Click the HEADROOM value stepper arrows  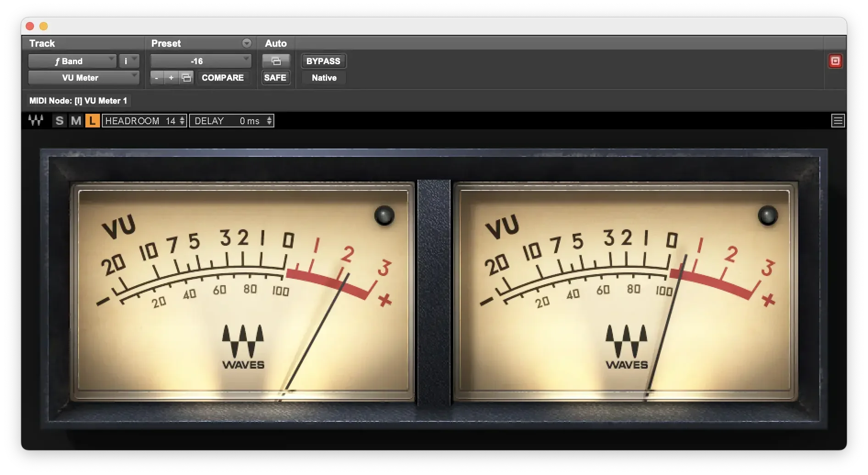pos(182,121)
